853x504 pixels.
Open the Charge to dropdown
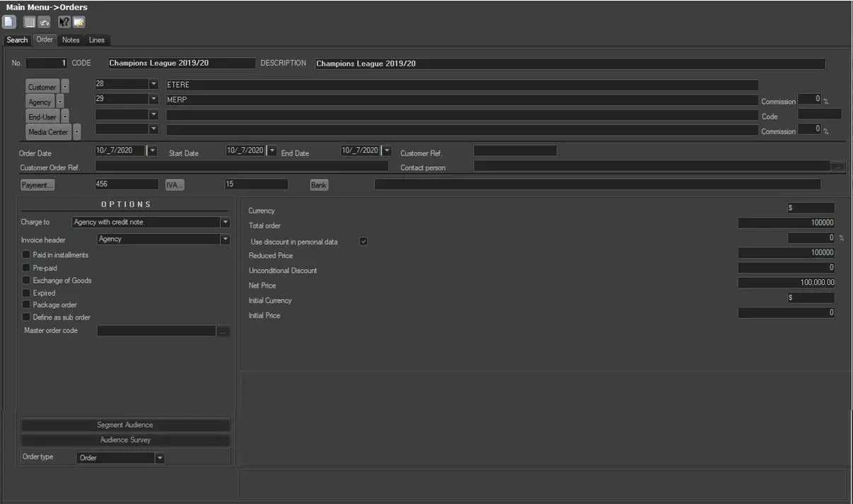[x=225, y=222]
